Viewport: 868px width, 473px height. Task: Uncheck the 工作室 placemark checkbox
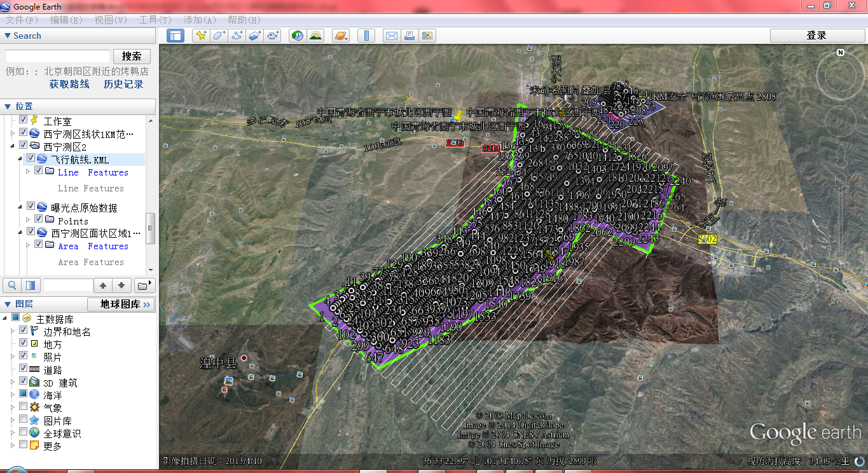pyautogui.click(x=24, y=120)
